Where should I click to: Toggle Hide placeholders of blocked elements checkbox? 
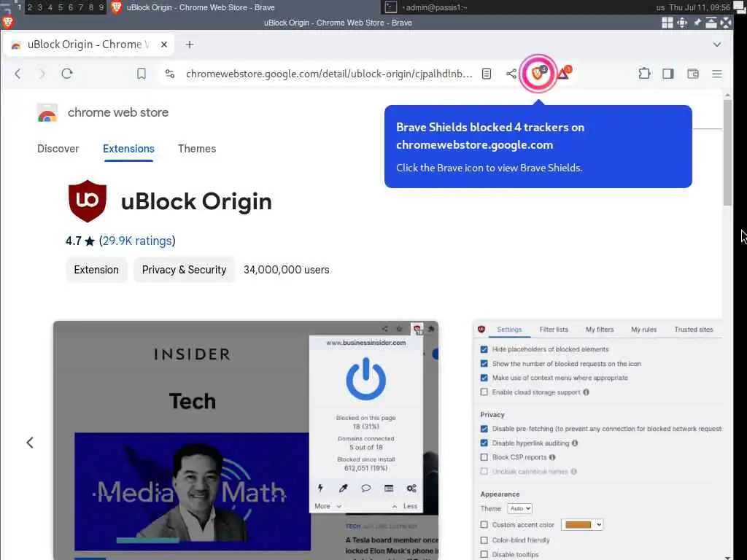click(x=484, y=349)
